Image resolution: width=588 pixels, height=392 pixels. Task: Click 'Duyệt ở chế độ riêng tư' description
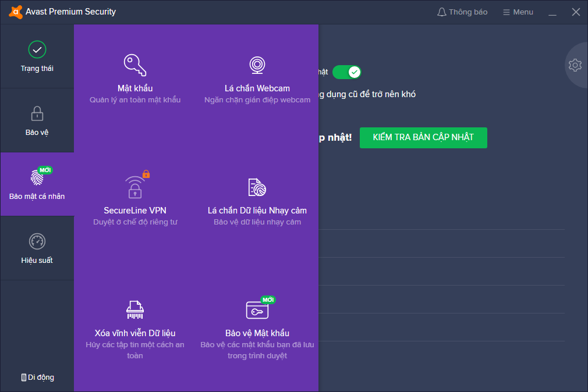click(135, 222)
